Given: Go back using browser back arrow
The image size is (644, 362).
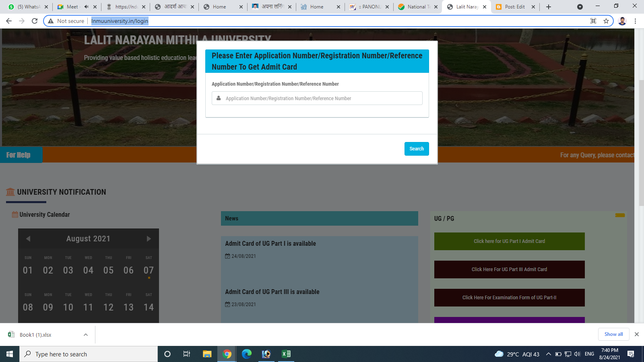Looking at the screenshot, I should (9, 21).
